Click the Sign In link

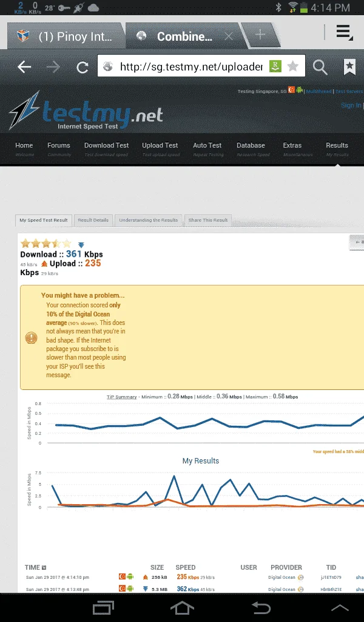pyautogui.click(x=351, y=105)
